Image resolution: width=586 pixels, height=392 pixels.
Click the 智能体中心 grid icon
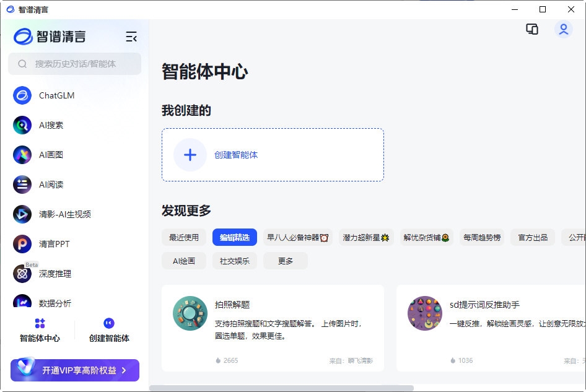[40, 323]
